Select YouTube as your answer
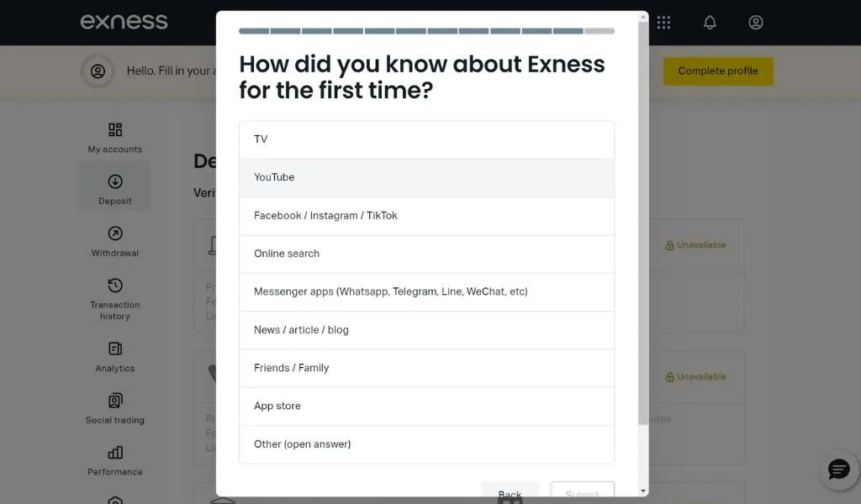Image resolution: width=861 pixels, height=504 pixels. tap(426, 177)
